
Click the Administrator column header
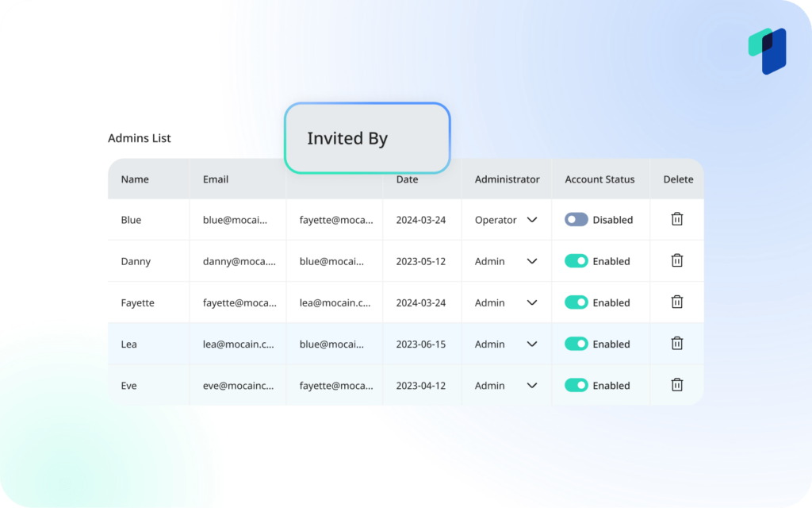click(507, 179)
